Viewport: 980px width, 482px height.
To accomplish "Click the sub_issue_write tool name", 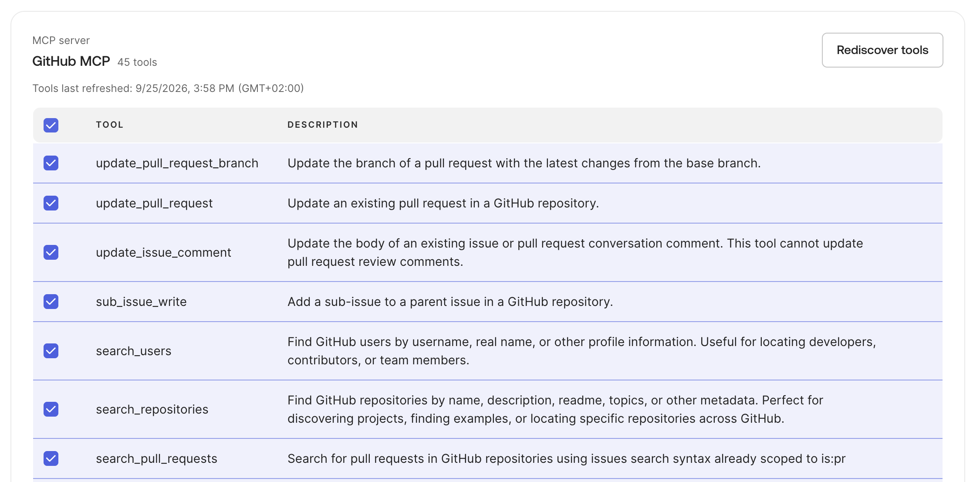I will 141,302.
